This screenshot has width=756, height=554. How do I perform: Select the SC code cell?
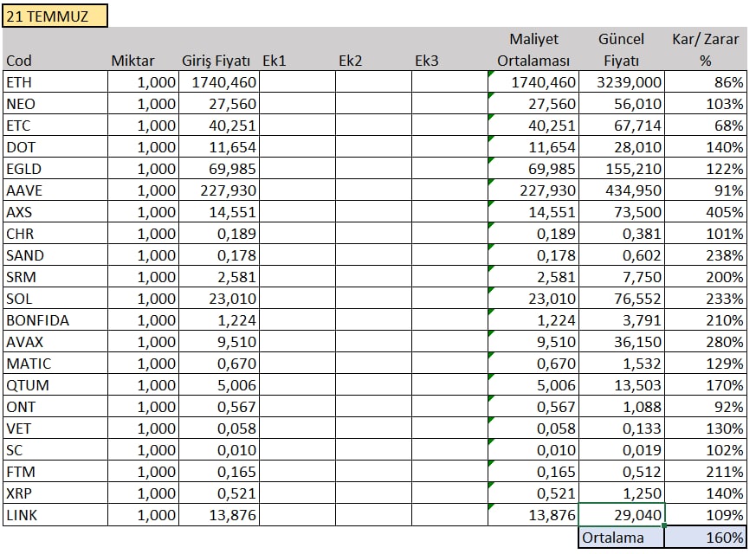pos(55,450)
